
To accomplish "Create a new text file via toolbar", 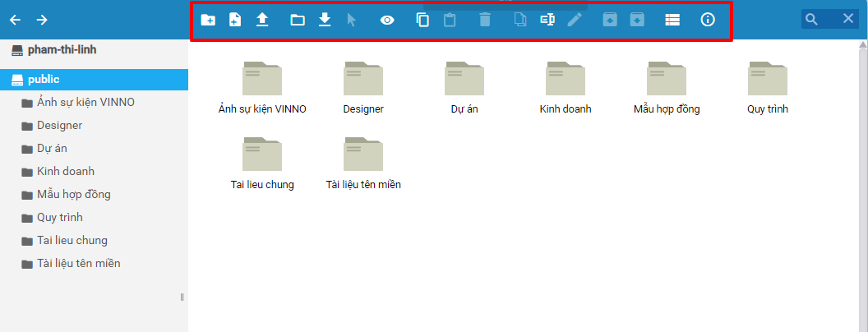I will pos(235,20).
